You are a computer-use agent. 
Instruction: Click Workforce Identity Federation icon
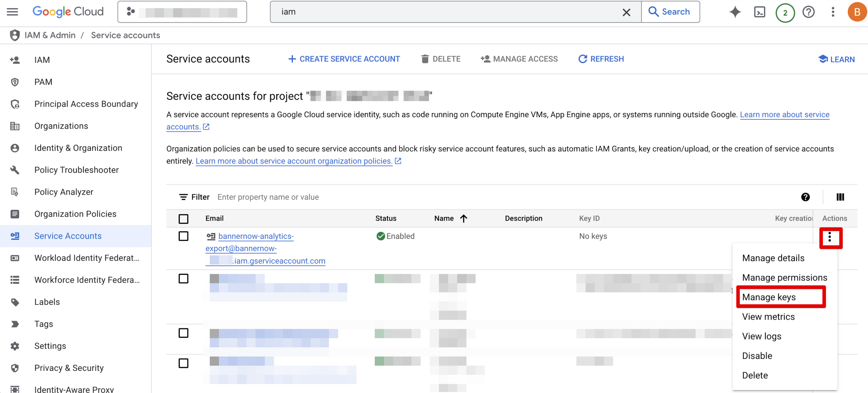click(15, 280)
